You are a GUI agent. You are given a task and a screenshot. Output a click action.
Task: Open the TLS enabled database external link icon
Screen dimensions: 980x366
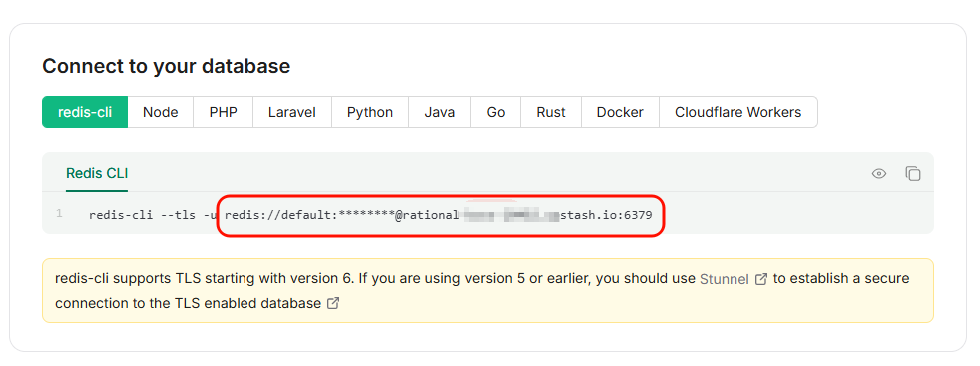333,304
